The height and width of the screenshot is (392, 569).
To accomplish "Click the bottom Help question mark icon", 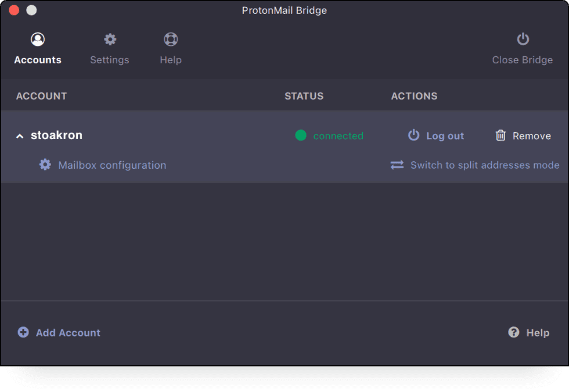I will coord(514,332).
